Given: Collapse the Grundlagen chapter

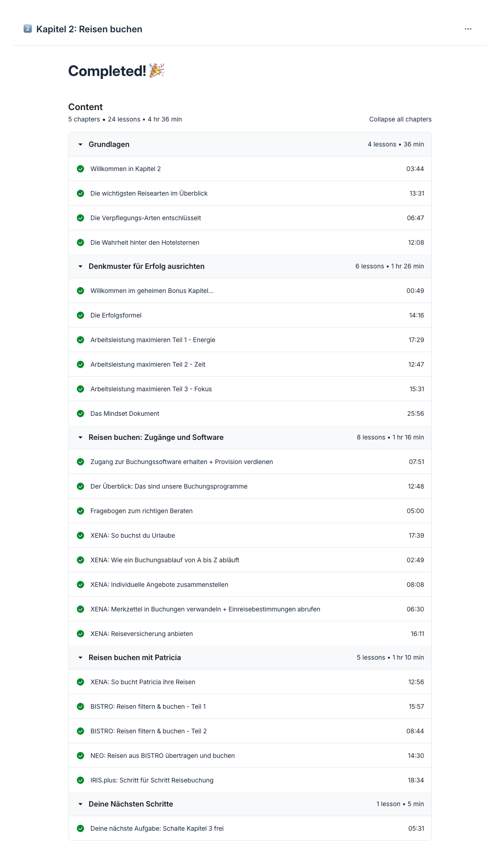Looking at the screenshot, I should click(80, 144).
